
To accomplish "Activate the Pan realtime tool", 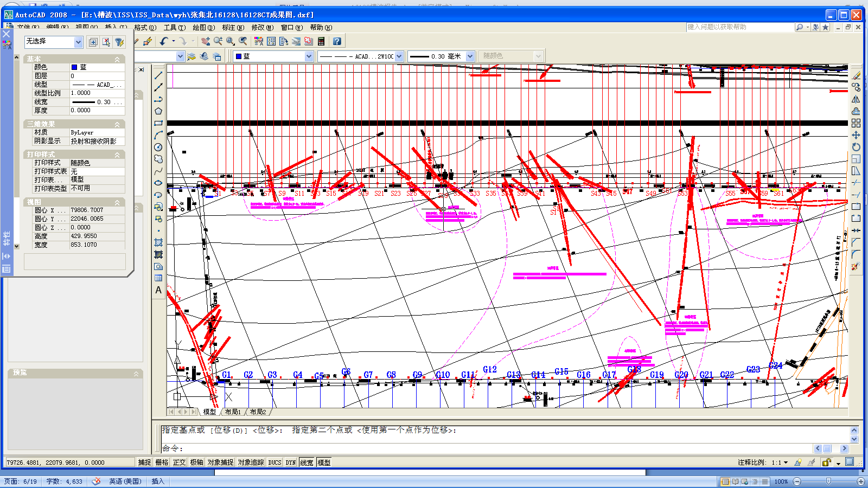I will tap(206, 41).
